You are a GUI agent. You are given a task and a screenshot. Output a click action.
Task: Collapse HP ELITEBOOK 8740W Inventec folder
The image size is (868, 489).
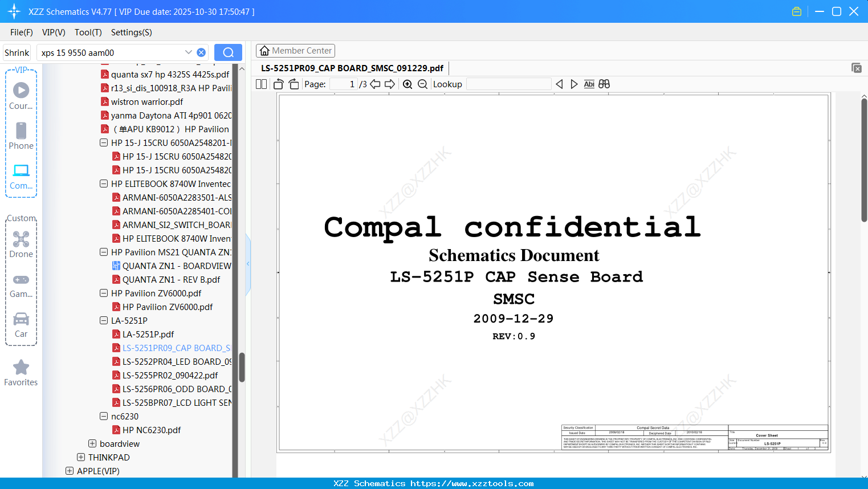click(x=104, y=184)
